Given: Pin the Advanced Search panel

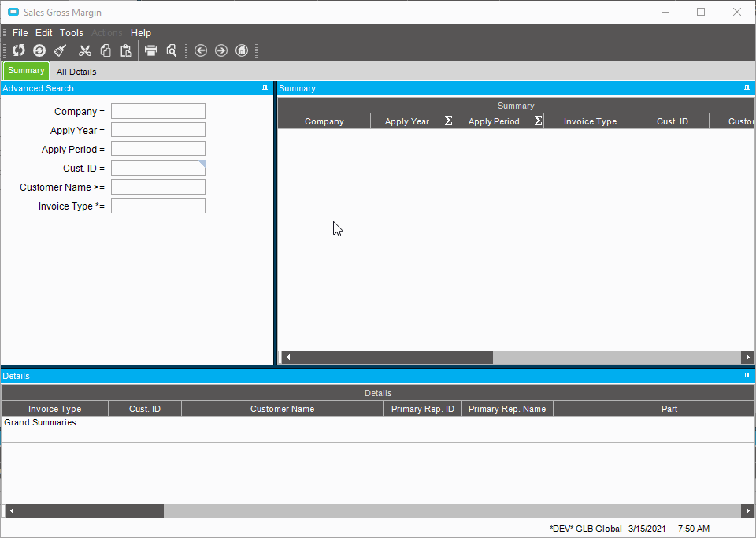Looking at the screenshot, I should 265,88.
